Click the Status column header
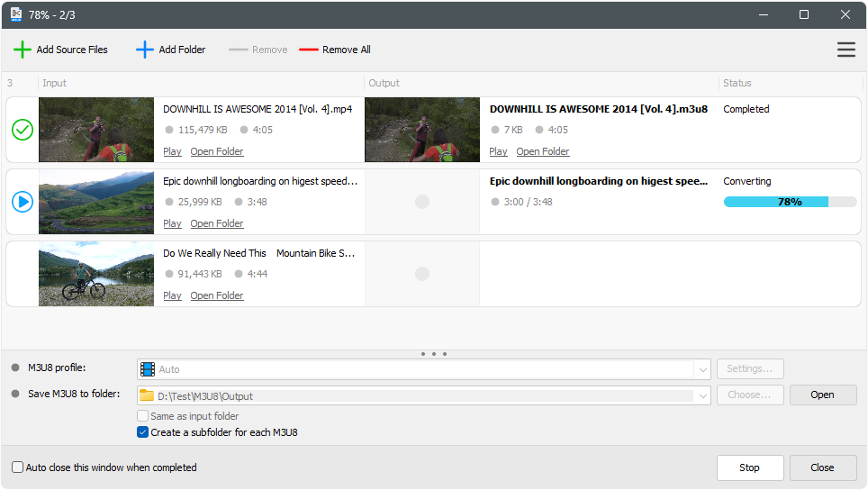This screenshot has width=868, height=490. click(737, 83)
